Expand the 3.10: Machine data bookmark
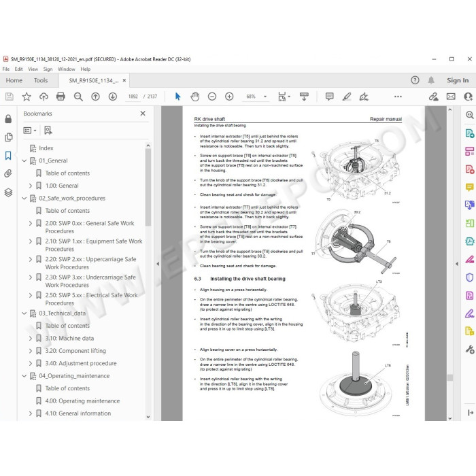 click(x=31, y=338)
